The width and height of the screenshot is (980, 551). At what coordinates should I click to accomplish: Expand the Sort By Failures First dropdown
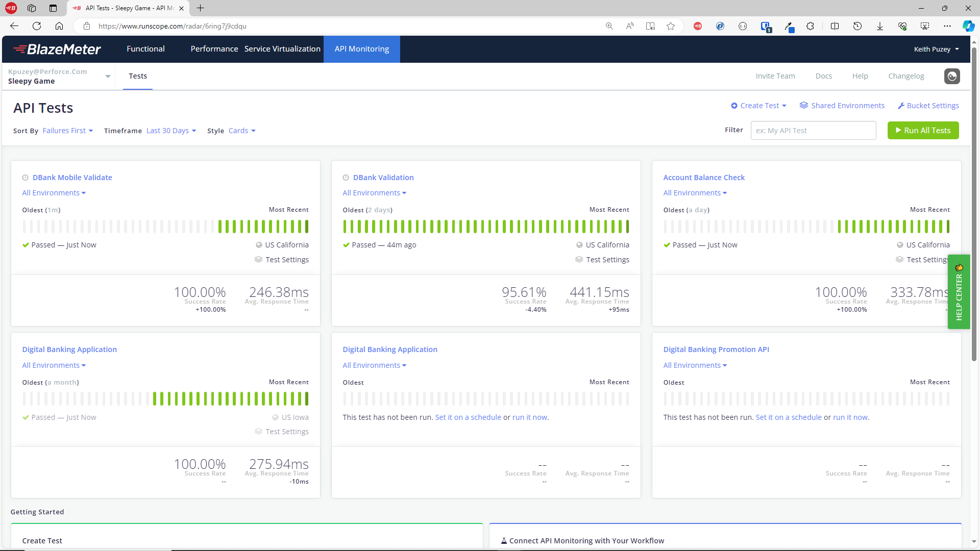(67, 131)
